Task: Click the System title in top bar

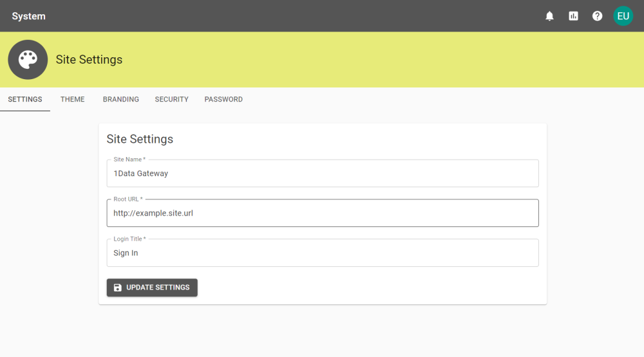Action: tap(29, 16)
